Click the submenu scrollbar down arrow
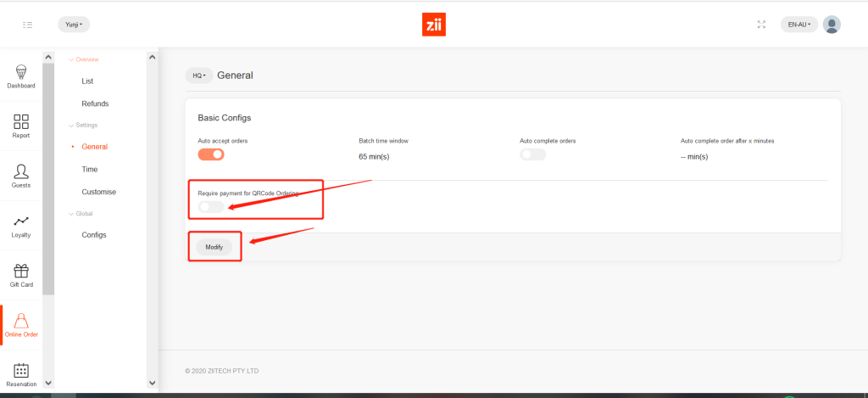The width and height of the screenshot is (868, 398). 152,383
